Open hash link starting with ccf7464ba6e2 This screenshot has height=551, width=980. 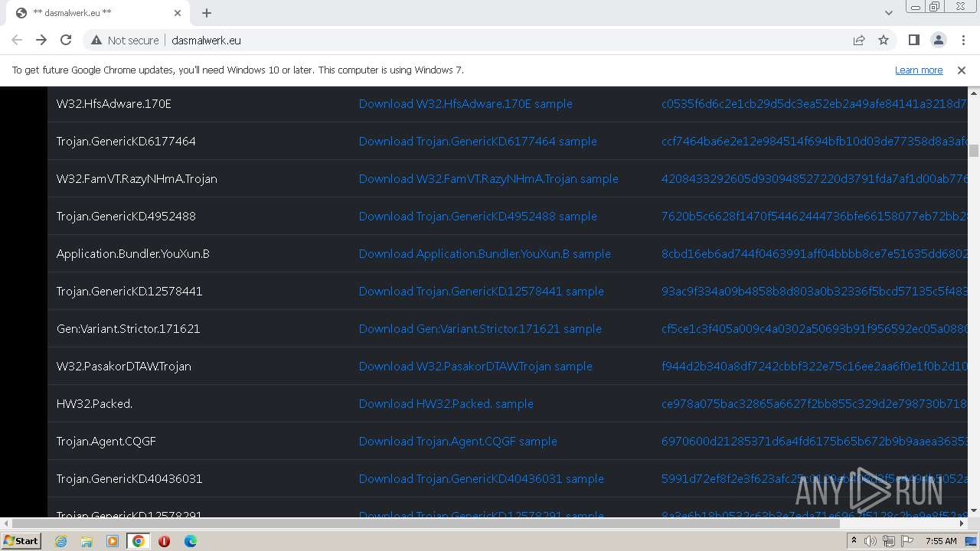click(815, 141)
